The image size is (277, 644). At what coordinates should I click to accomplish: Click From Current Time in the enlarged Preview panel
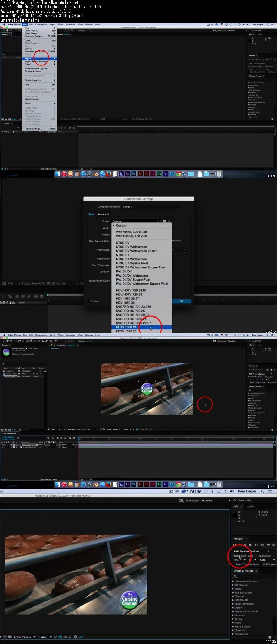[x=247, y=564]
